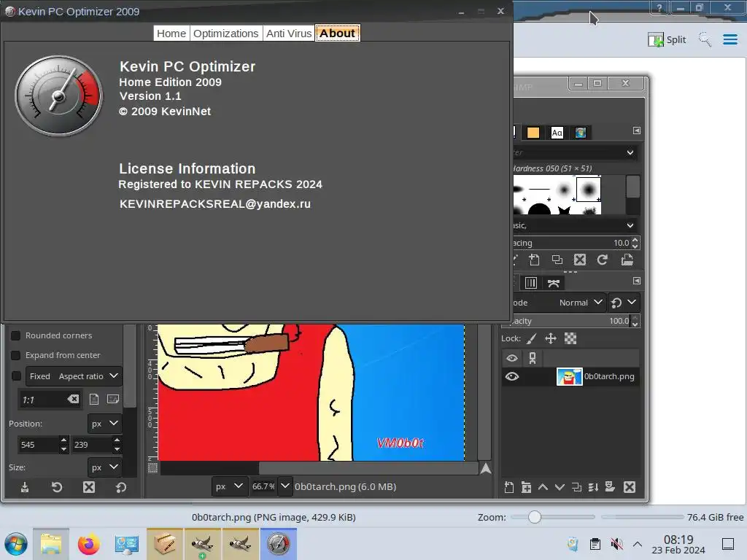Open brush as image
This screenshot has width=747, height=560.
[x=627, y=260]
